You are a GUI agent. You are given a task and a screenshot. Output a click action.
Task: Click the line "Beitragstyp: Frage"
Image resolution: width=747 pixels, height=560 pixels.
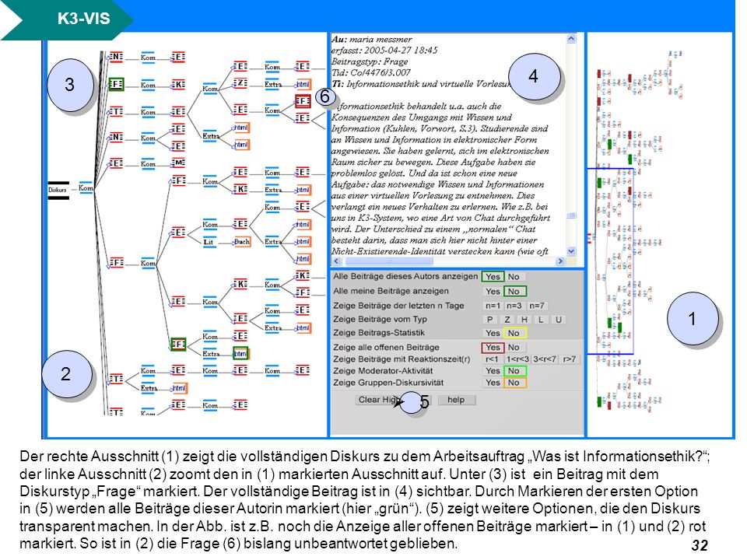tap(370, 61)
